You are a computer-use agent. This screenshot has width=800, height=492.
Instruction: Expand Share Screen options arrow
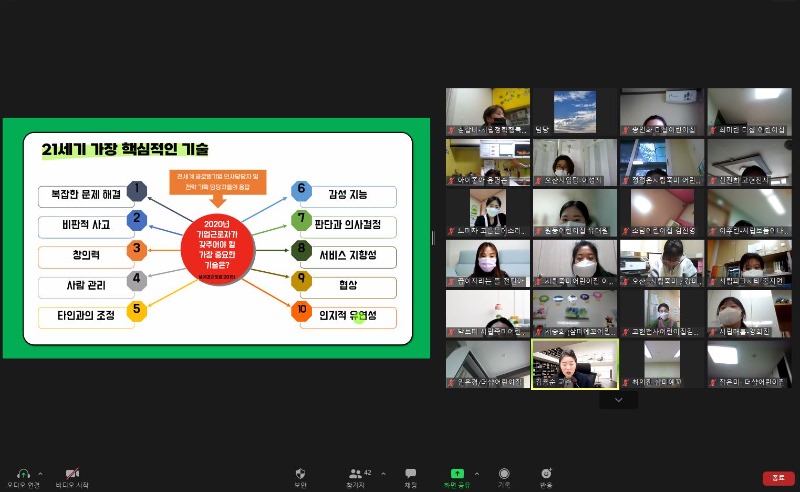(x=476, y=473)
